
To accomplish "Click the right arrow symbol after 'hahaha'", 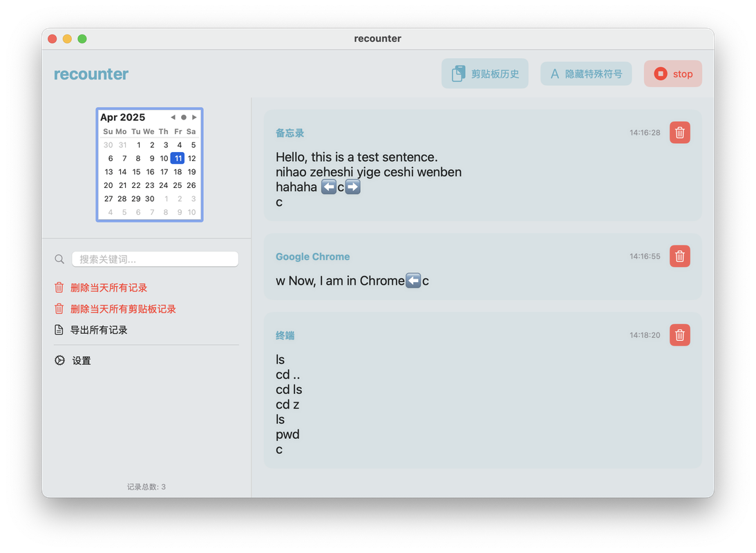I will 353,187.
